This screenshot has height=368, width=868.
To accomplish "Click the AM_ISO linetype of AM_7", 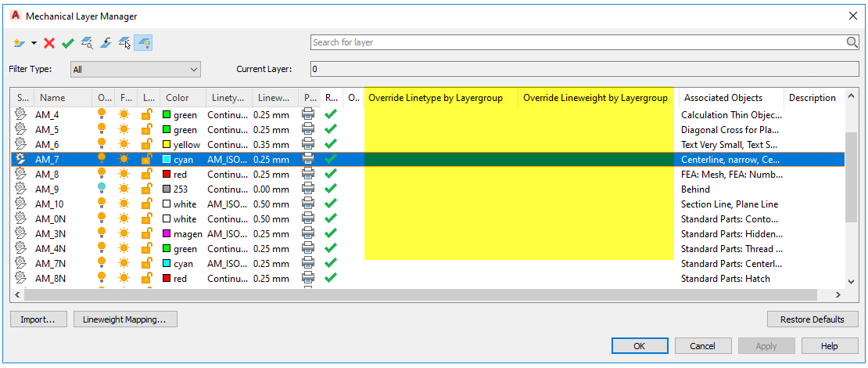I will tap(226, 160).
